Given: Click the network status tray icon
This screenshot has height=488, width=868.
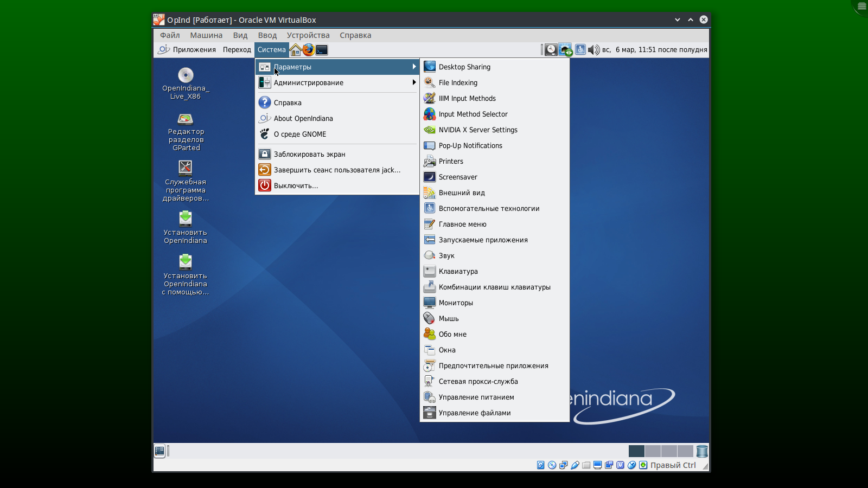Looking at the screenshot, I should click(x=565, y=50).
